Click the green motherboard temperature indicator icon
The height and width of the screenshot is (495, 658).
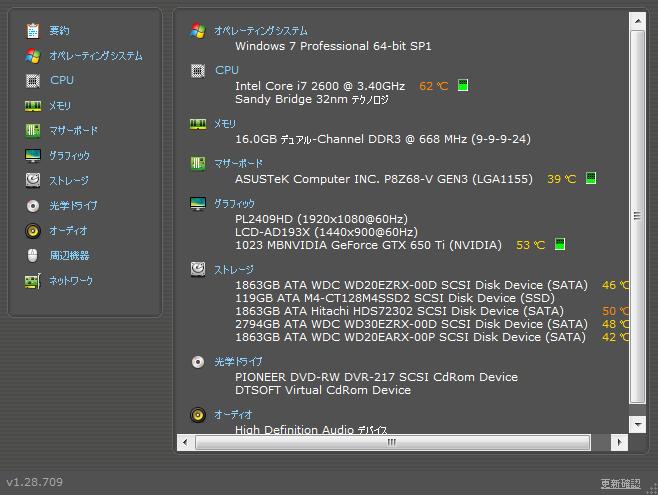click(591, 178)
